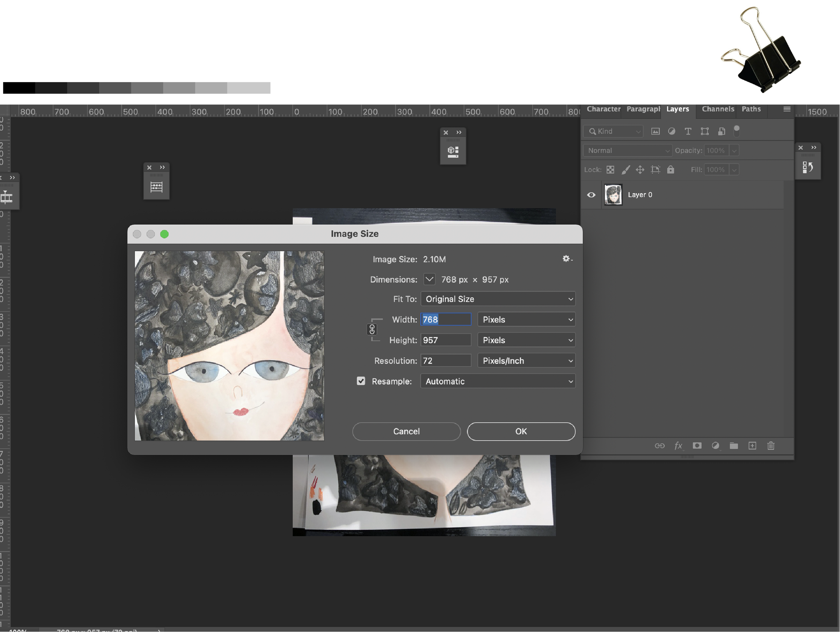
Task: Click the lock image pixels brush icon
Action: pyautogui.click(x=625, y=170)
